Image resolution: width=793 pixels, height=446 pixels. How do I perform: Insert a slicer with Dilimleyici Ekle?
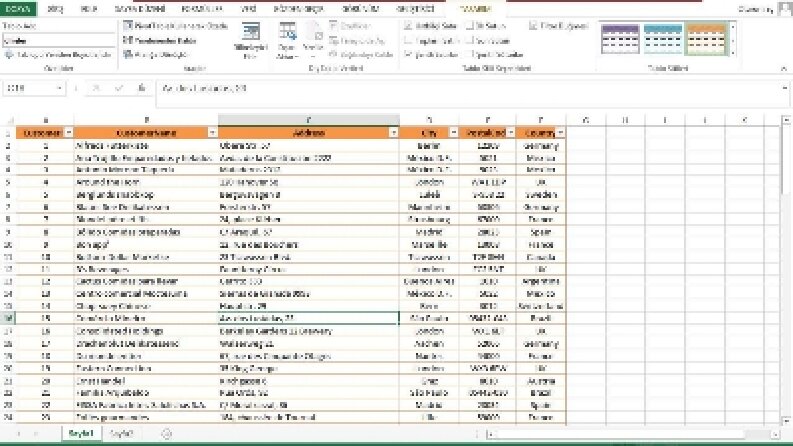[250, 40]
